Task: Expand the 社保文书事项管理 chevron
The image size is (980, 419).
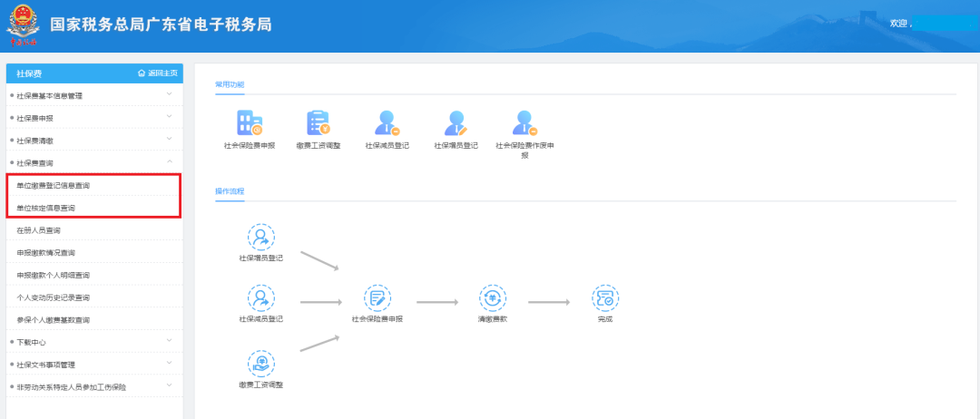Action: coord(169,364)
